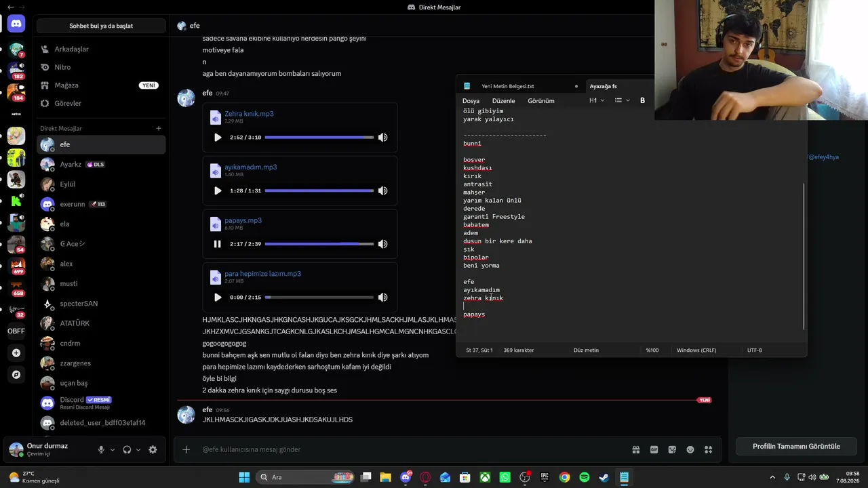Open the sticker picker icon
Image resolution: width=868 pixels, height=488 pixels.
pyautogui.click(x=672, y=449)
